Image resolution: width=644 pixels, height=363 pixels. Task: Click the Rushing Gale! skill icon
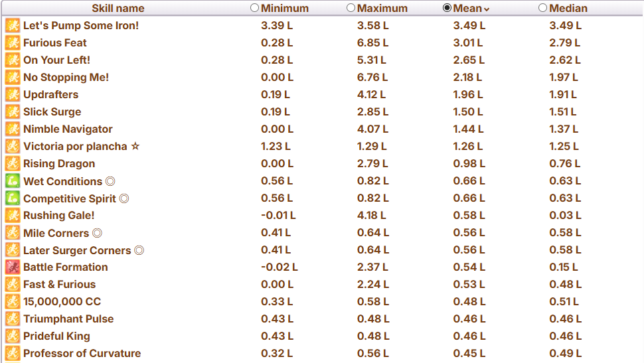13,215
